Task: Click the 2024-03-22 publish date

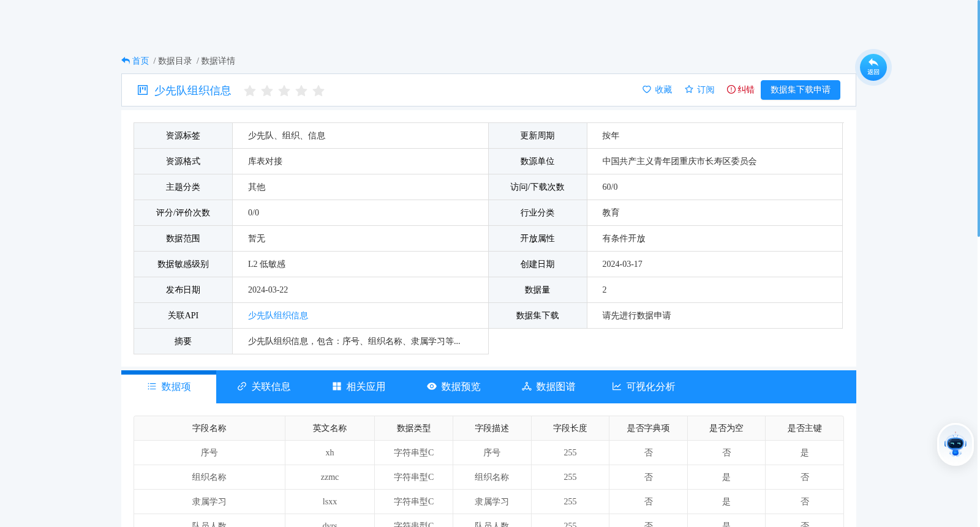Action: pos(268,290)
